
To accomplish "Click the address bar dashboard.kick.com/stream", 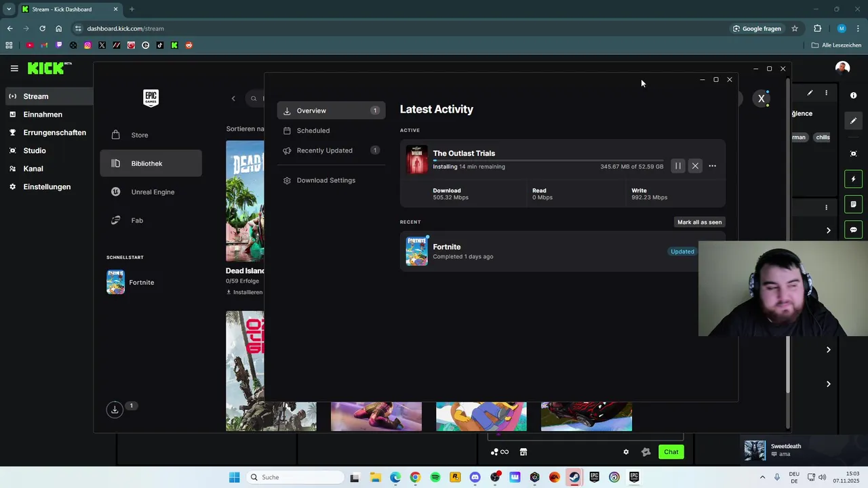I will coord(125,28).
